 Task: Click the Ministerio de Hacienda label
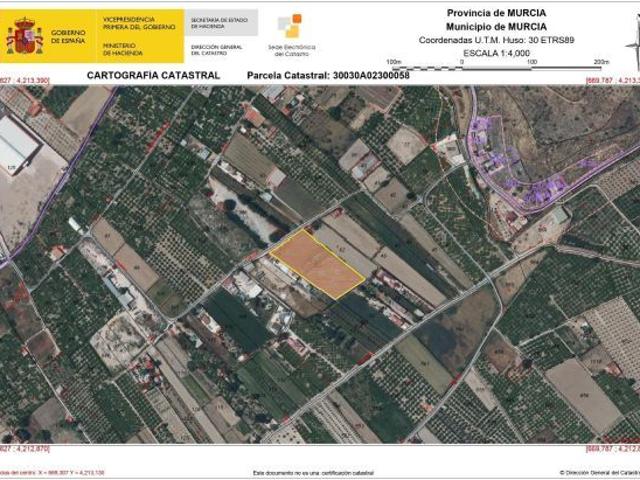click(121, 47)
